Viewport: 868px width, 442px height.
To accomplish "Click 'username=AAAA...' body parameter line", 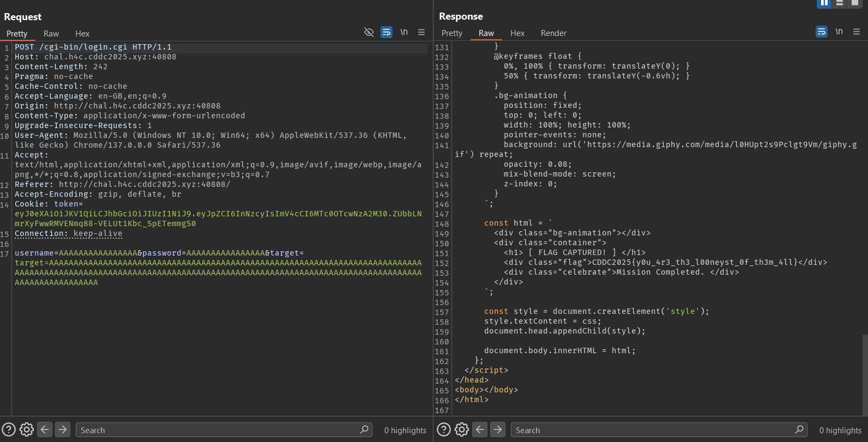I will 159,253.
